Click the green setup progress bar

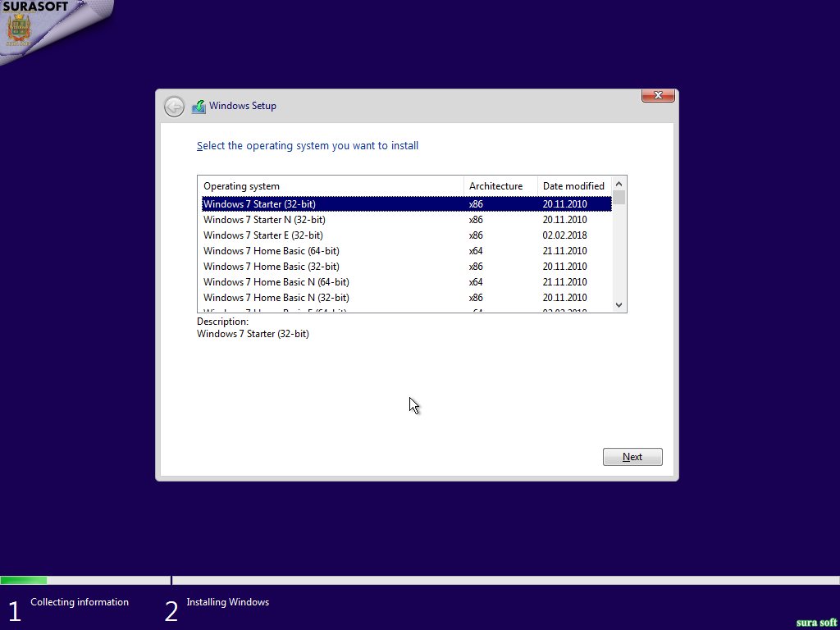pyautogui.click(x=24, y=580)
